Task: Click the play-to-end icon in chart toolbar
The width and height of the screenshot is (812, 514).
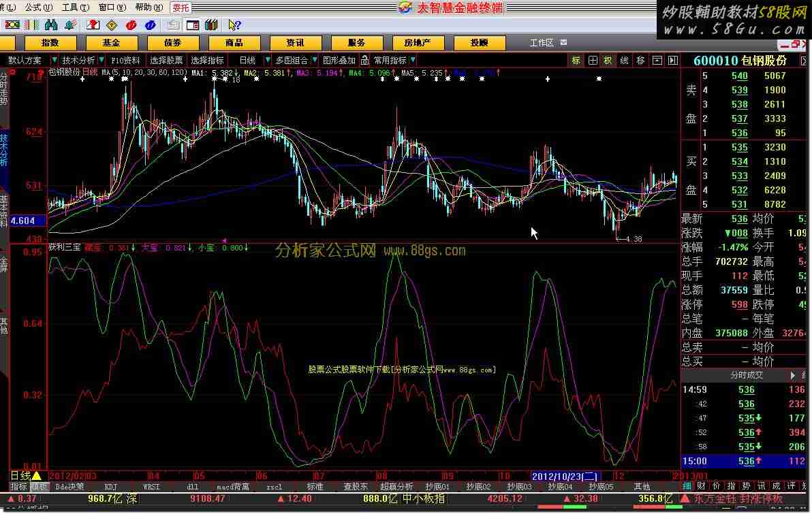Action: click(x=673, y=61)
